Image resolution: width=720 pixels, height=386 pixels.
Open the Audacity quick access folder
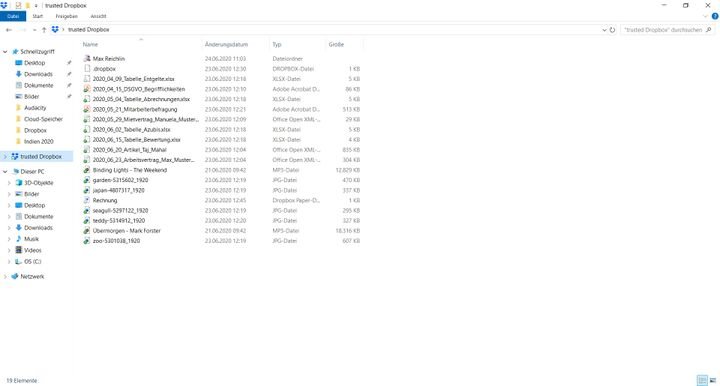tap(35, 108)
